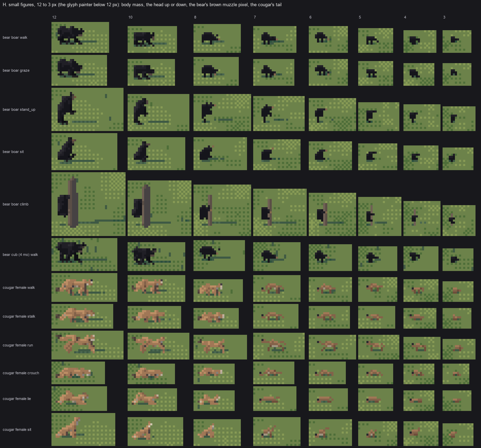The height and width of the screenshot is (448, 481).
Task: Select the 'bear boar graze' row label
Action: 16,70
